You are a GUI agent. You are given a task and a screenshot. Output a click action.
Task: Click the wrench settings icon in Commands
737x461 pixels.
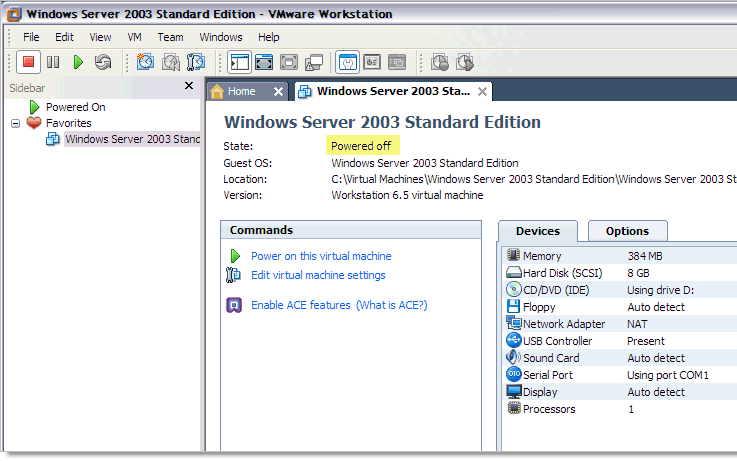pos(234,275)
